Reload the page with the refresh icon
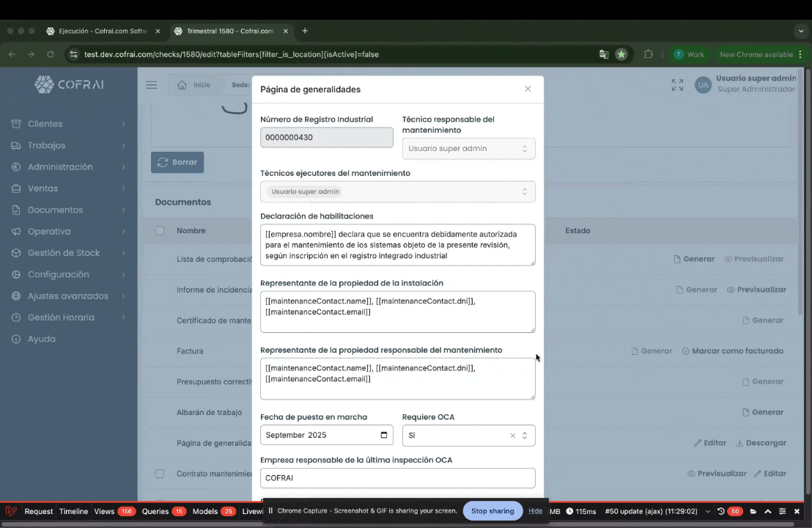 click(x=51, y=54)
